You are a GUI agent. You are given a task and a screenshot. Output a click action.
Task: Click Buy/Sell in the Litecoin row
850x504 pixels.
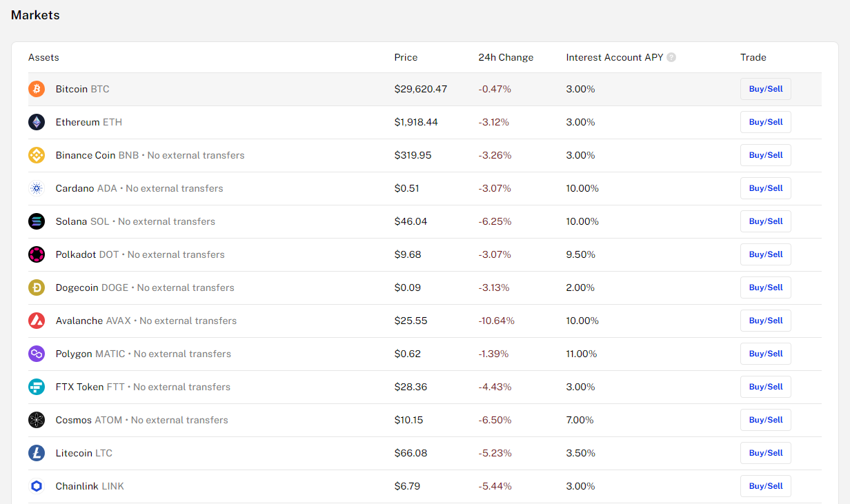(766, 453)
